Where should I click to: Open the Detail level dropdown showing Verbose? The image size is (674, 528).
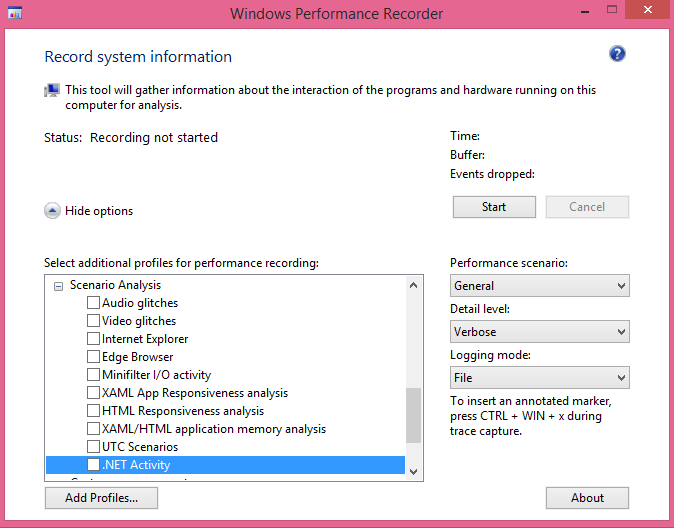539,332
